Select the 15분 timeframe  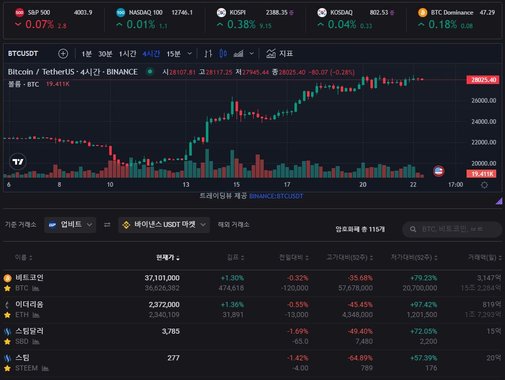173,54
